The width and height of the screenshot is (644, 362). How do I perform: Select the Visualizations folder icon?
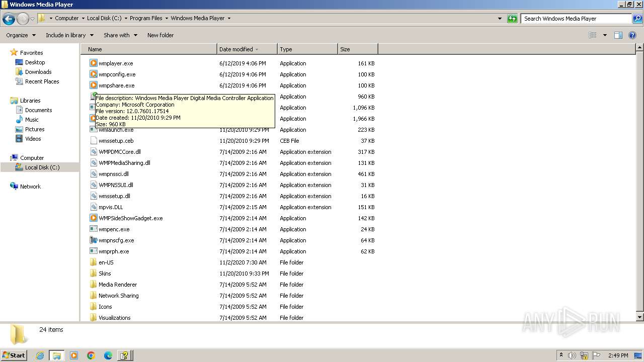[x=93, y=318]
